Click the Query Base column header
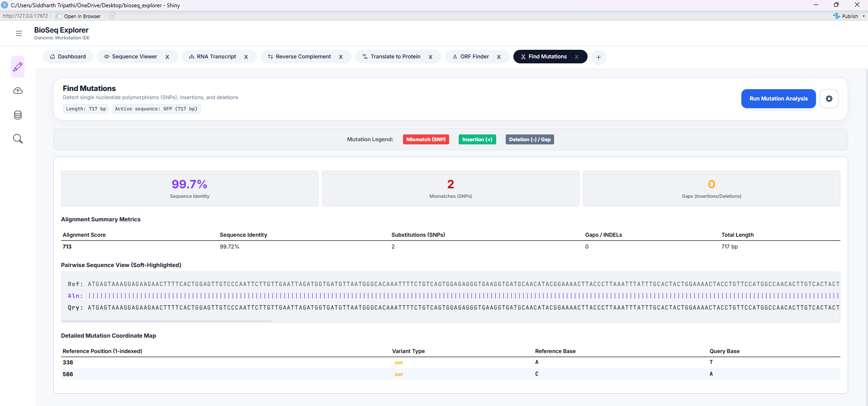Image resolution: width=868 pixels, height=406 pixels. tap(725, 351)
